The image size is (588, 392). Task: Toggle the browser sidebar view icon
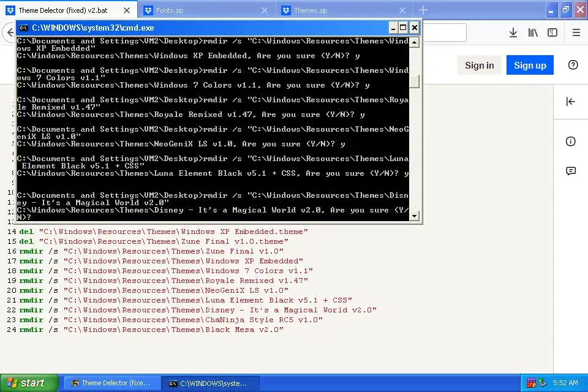click(552, 32)
